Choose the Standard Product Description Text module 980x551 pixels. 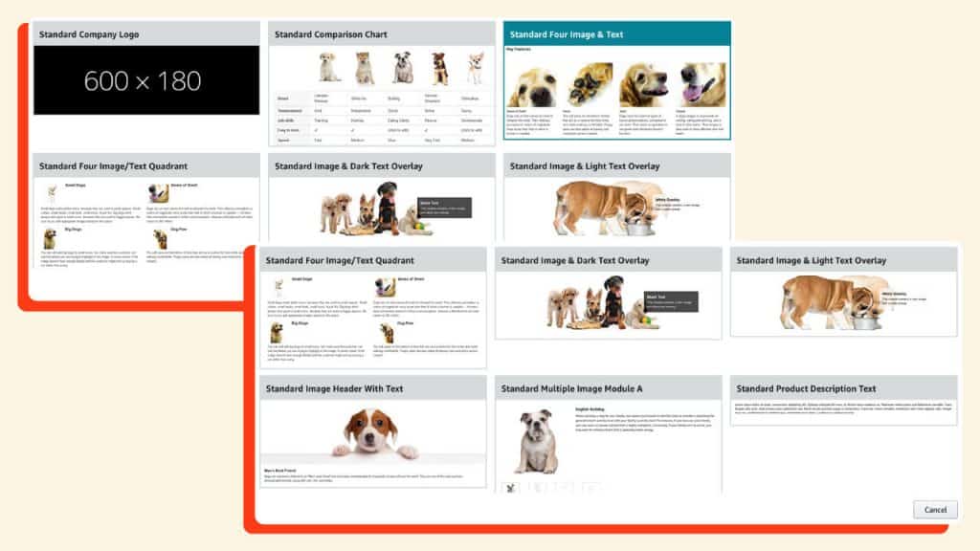click(804, 388)
